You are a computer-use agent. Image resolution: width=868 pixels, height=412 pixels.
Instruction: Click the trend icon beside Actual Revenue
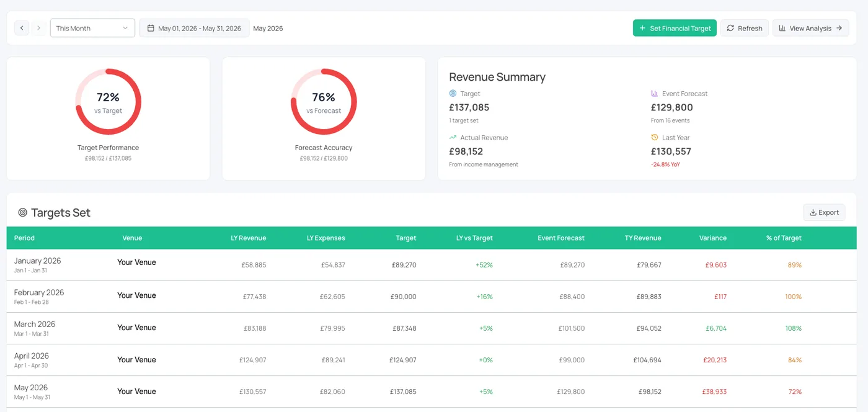pyautogui.click(x=453, y=138)
